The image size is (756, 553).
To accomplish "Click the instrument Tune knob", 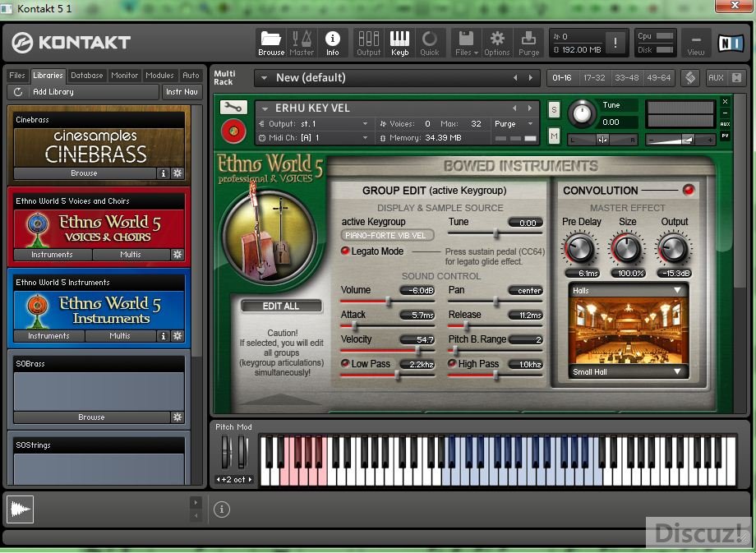I will [582, 114].
